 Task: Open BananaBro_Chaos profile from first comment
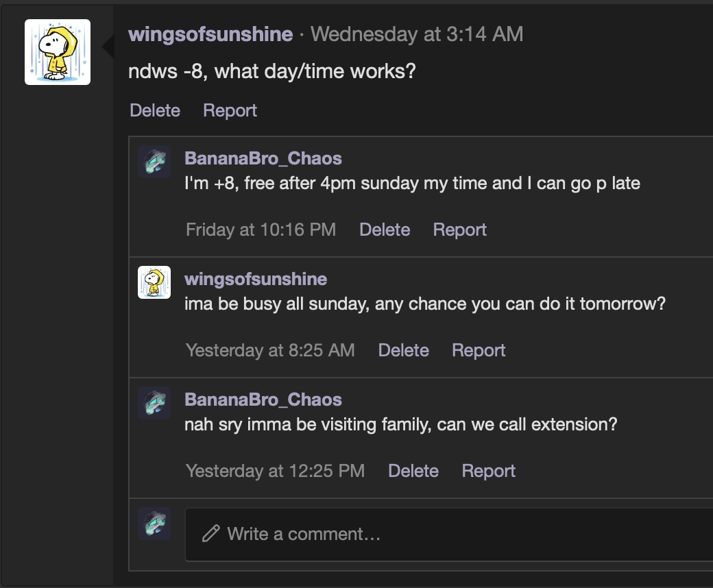(x=263, y=158)
